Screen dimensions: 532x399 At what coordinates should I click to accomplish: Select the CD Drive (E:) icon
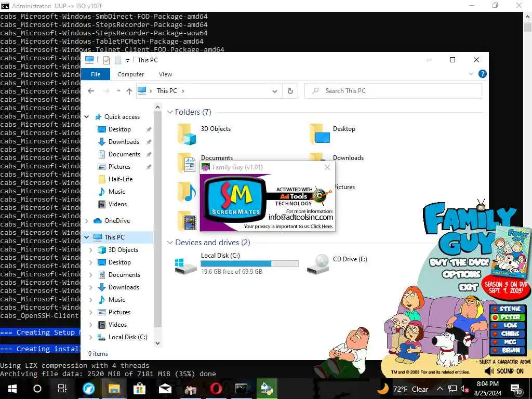coord(318,264)
